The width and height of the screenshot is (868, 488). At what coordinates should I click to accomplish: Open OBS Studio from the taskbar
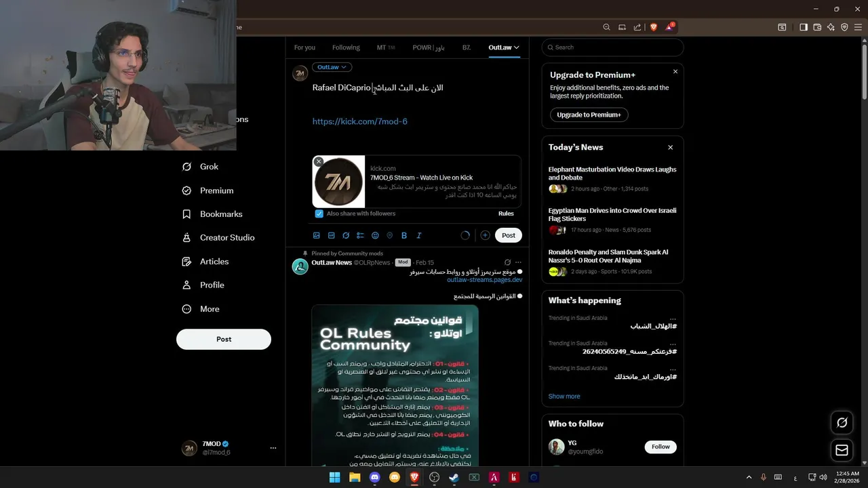pyautogui.click(x=435, y=477)
